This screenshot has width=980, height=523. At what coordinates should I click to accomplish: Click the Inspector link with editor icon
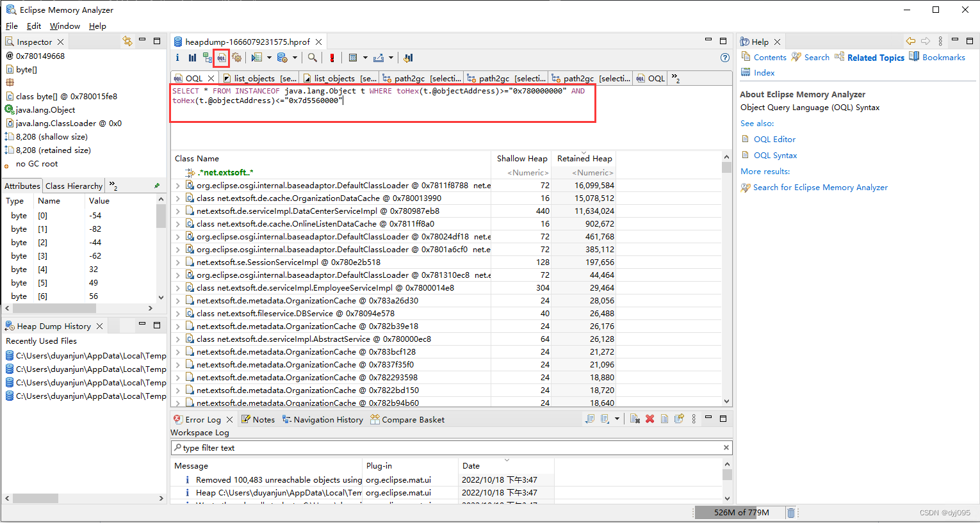coord(127,41)
